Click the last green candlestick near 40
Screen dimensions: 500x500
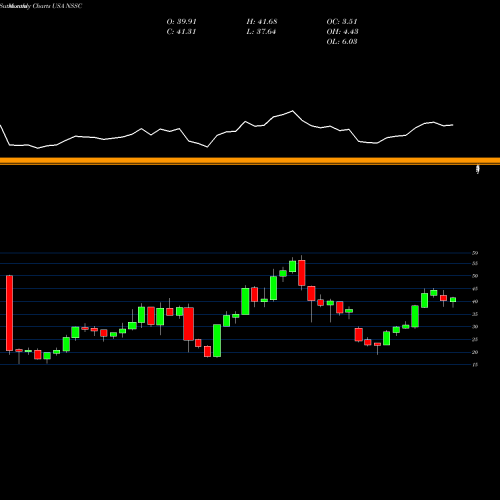pyautogui.click(x=453, y=300)
